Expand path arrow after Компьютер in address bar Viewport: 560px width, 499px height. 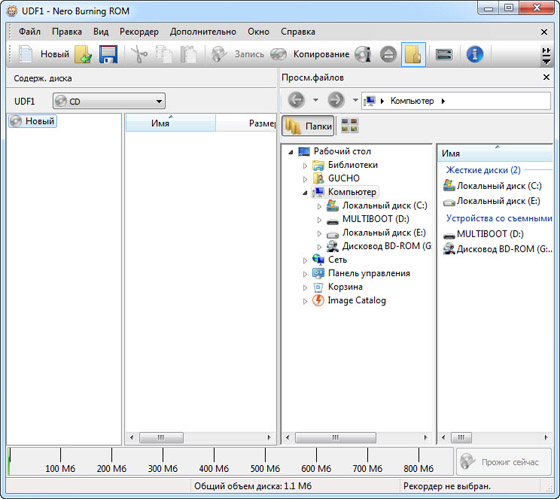pos(443,101)
